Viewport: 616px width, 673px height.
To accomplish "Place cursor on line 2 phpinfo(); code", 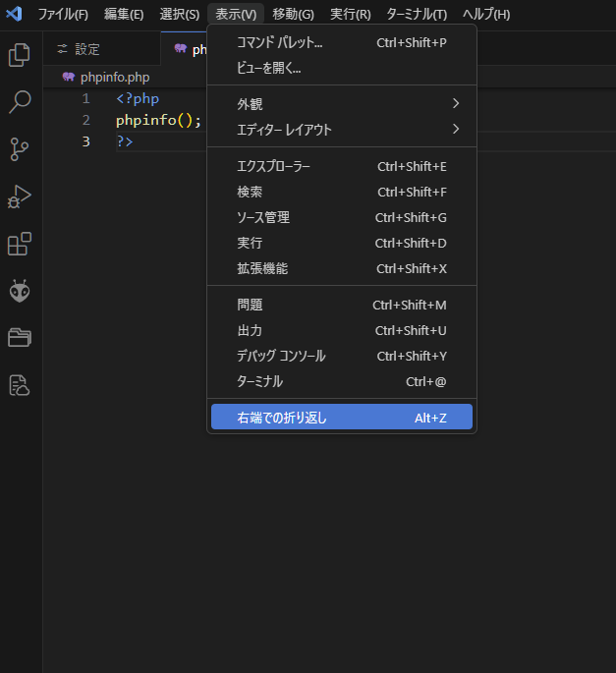I will pyautogui.click(x=158, y=120).
